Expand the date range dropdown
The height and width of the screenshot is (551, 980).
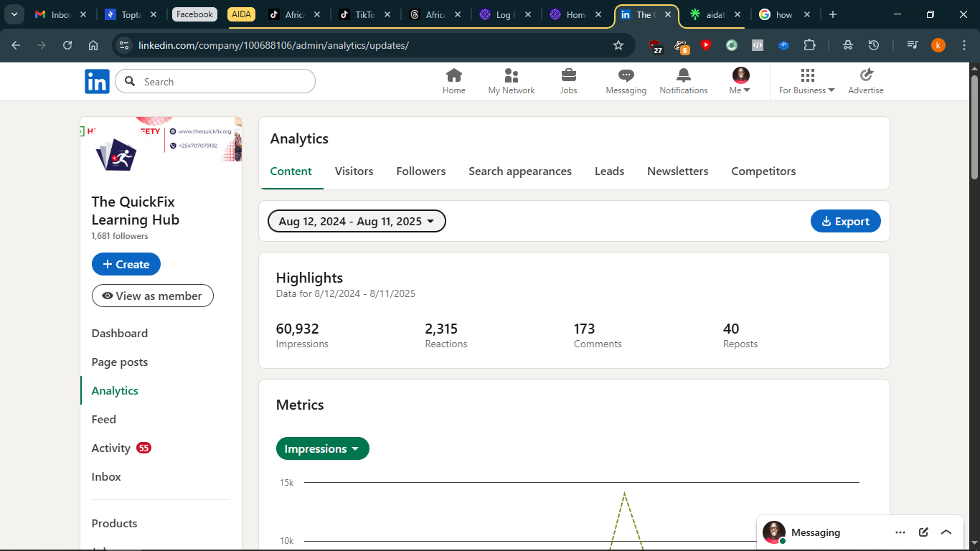[357, 222]
